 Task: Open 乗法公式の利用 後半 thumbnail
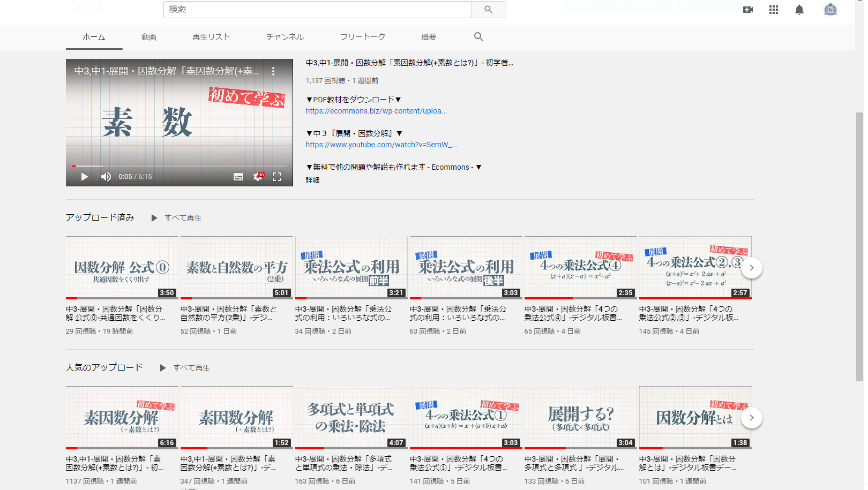466,268
